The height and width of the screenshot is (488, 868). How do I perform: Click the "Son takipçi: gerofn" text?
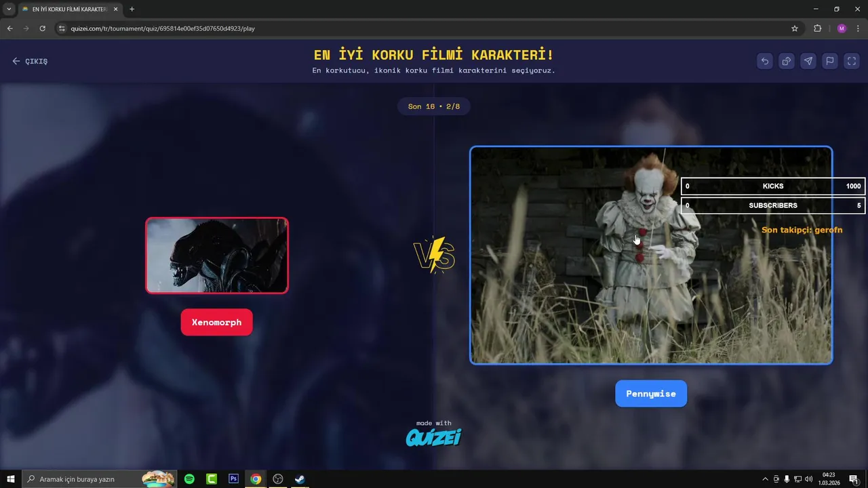click(x=802, y=230)
